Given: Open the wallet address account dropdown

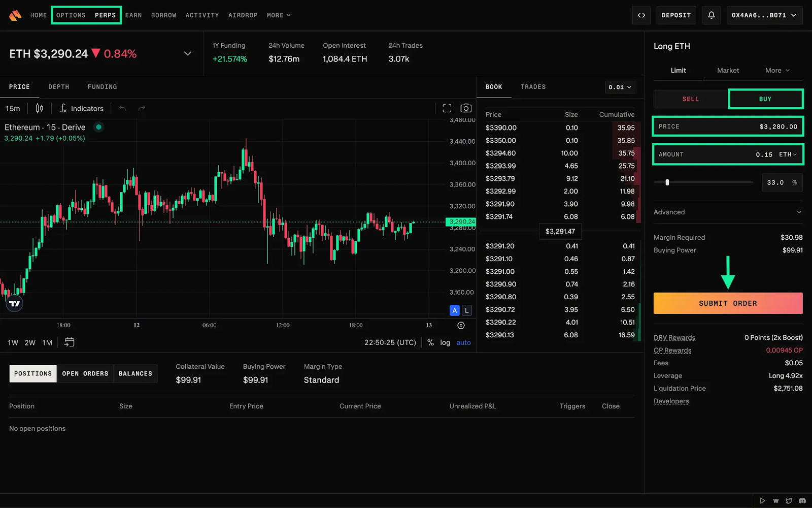Looking at the screenshot, I should click(764, 15).
